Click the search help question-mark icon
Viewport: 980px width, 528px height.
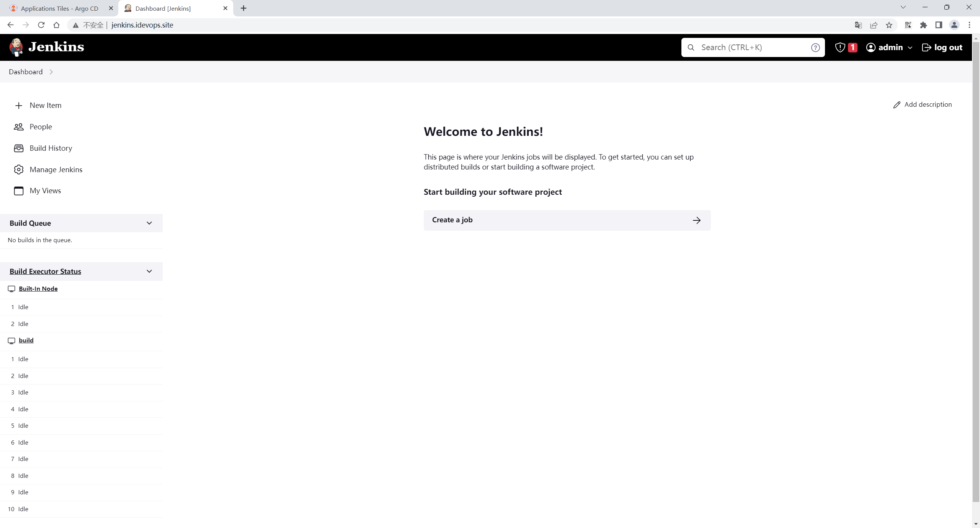click(x=815, y=47)
